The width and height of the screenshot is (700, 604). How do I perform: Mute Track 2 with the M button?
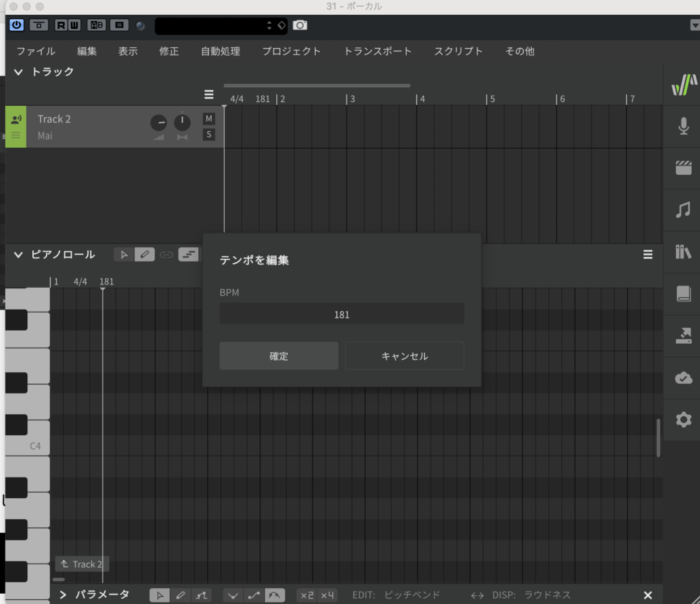click(x=208, y=119)
